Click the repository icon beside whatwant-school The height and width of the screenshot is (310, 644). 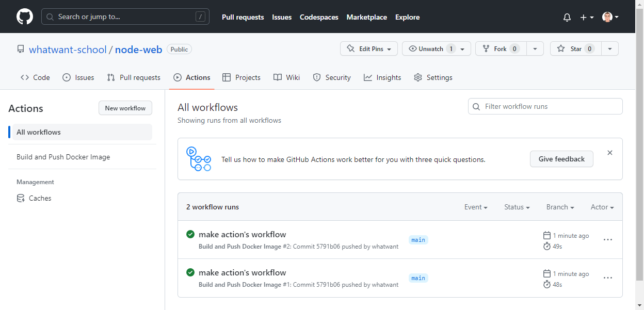tap(21, 50)
